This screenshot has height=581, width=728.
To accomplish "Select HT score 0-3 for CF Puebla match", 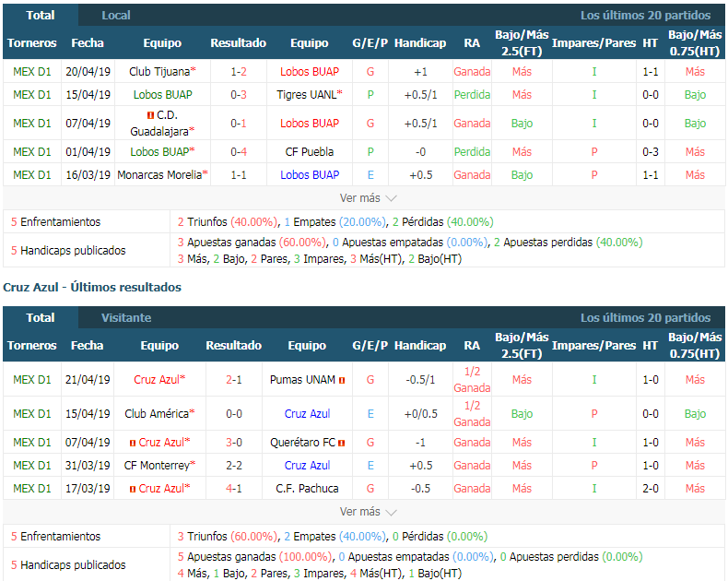I will [x=651, y=152].
